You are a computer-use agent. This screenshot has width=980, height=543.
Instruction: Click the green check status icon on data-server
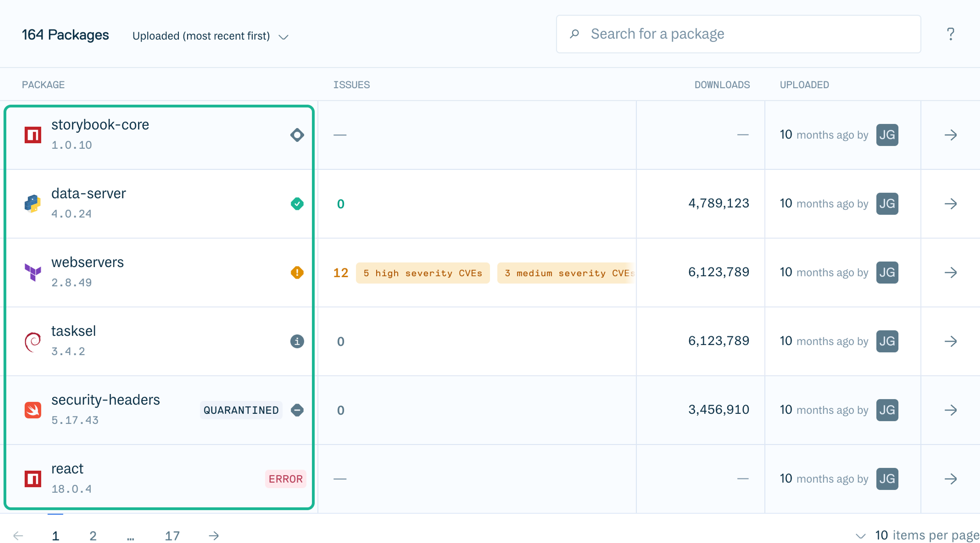[x=297, y=204]
